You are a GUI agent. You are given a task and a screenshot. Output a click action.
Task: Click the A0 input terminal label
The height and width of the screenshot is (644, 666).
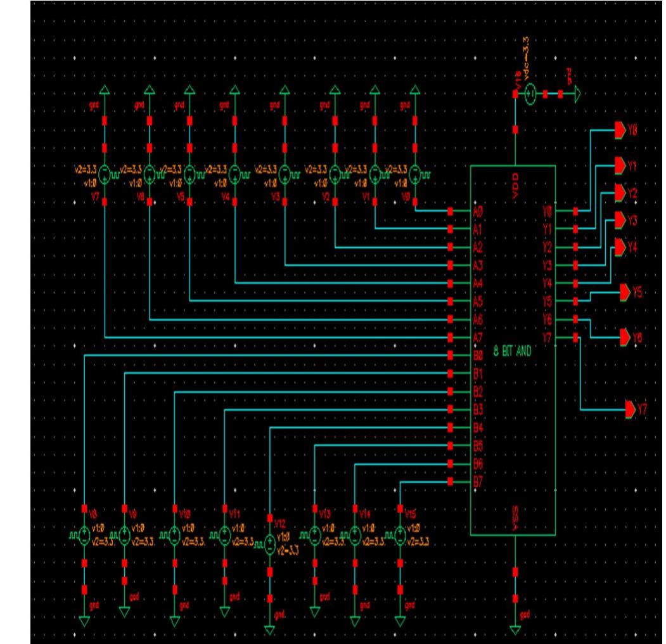[x=478, y=211]
